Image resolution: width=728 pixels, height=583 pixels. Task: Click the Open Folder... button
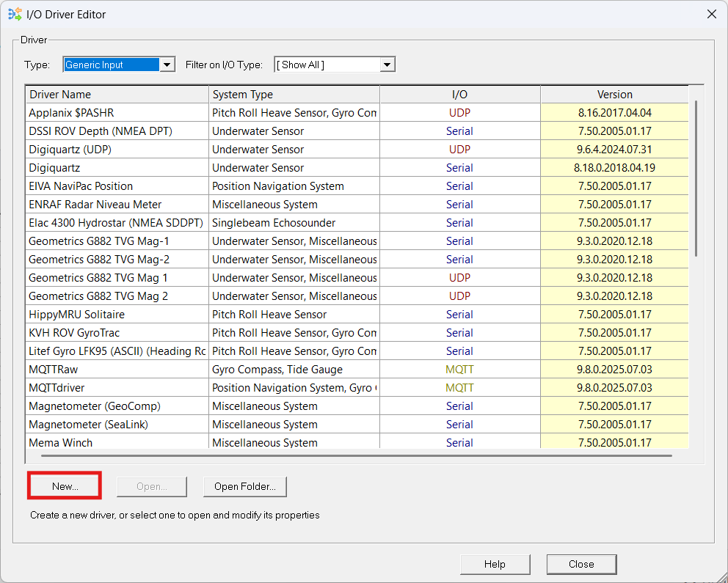point(244,486)
